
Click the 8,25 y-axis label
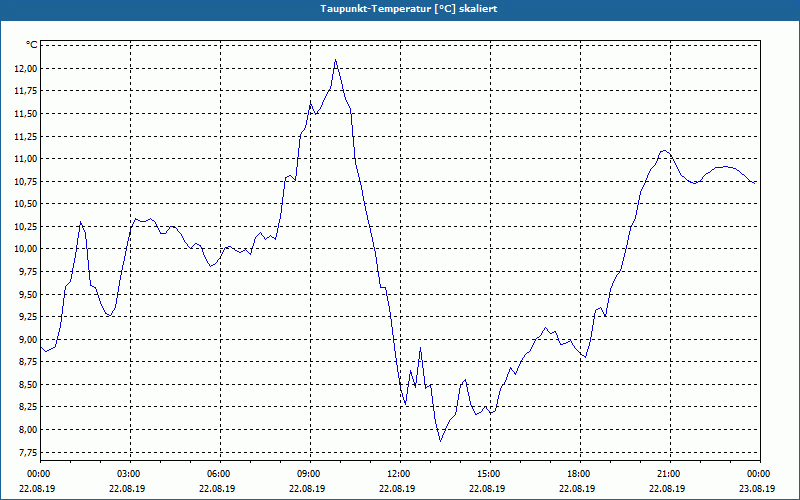28,407
